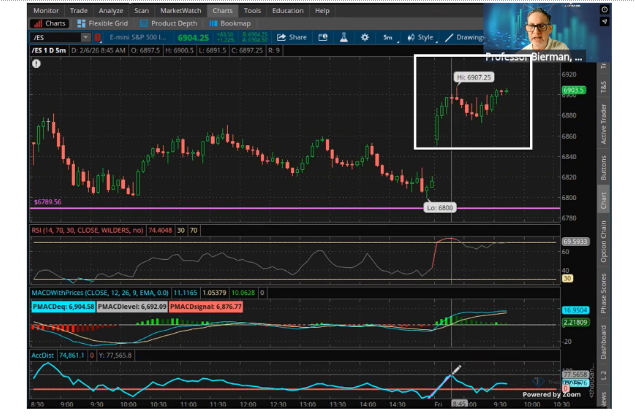
Task: Click the E-mini S&P 500 description text
Action: point(138,37)
